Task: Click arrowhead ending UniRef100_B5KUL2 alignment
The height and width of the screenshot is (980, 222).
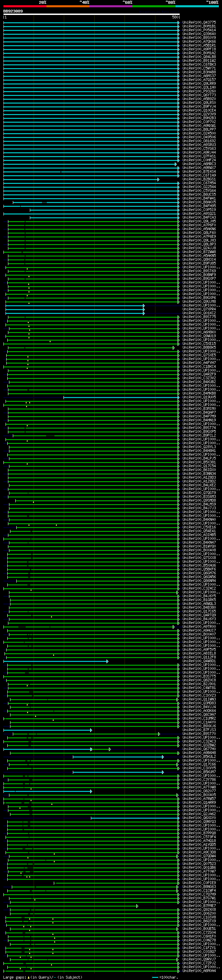Action: pyautogui.click(x=163, y=757)
